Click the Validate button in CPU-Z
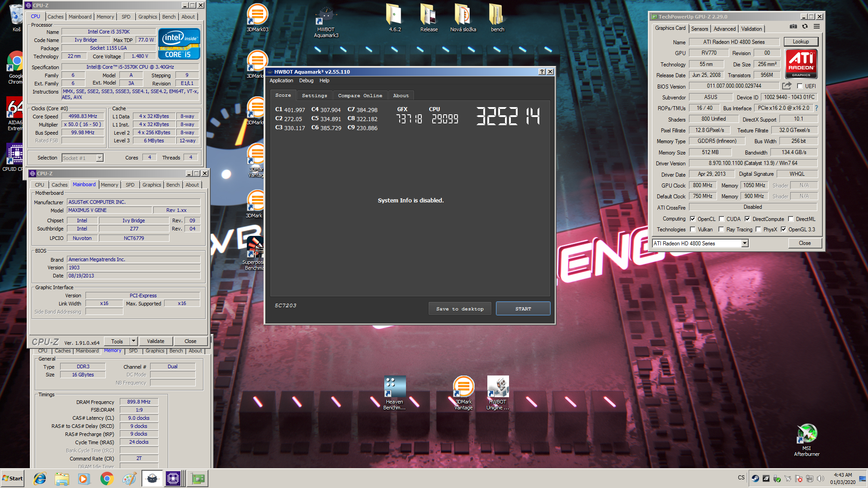 coord(156,341)
